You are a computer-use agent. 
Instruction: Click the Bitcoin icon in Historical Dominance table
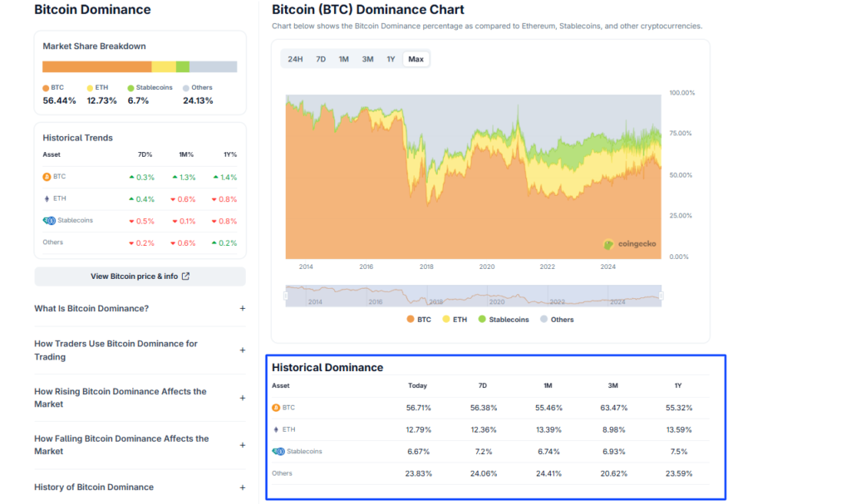(276, 408)
